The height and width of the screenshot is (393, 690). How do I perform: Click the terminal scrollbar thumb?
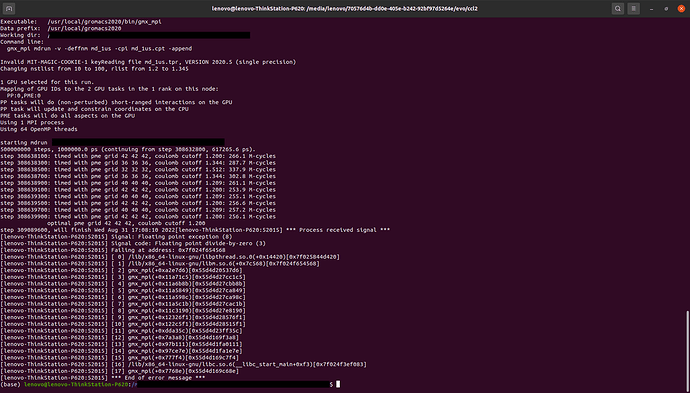pyautogui.click(x=688, y=351)
